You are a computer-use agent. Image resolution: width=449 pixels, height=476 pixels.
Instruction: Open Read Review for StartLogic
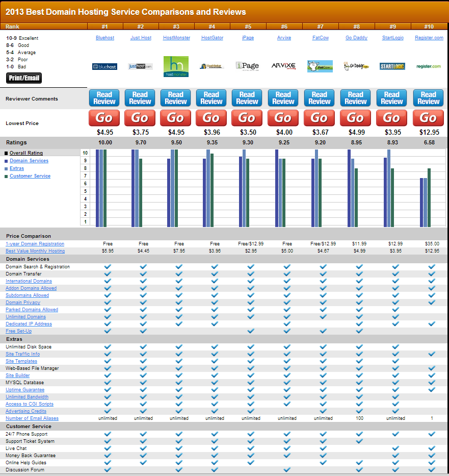coord(392,98)
